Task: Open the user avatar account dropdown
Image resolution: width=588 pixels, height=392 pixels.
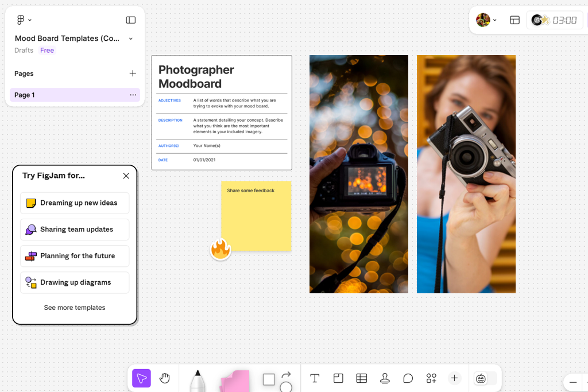Action: pos(486,20)
